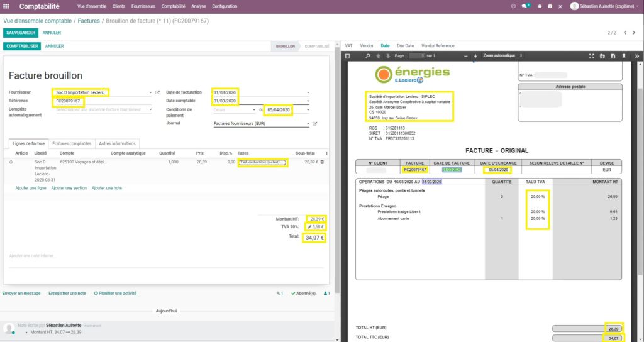
Task: Click attachments paperclip count
Action: pos(280,294)
